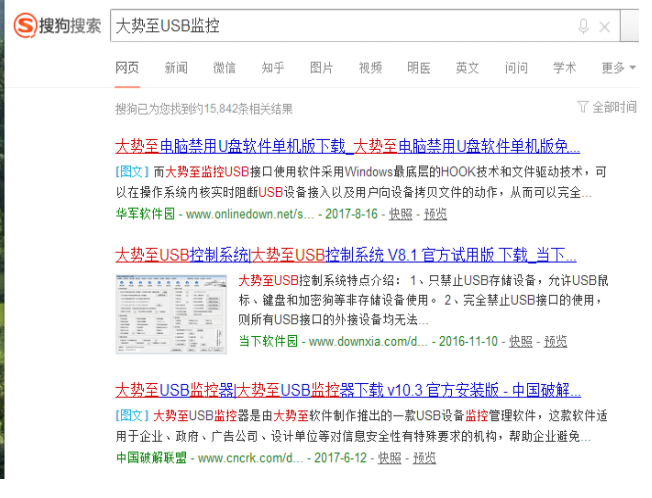Image resolution: width=652 pixels, height=498 pixels.
Task: Go to the 问问 tab
Action: click(x=516, y=68)
